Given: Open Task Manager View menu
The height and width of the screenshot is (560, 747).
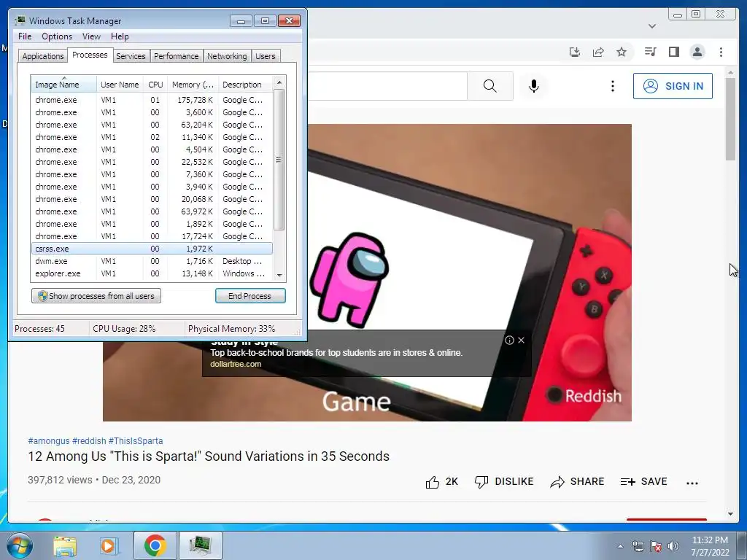Looking at the screenshot, I should [91, 36].
